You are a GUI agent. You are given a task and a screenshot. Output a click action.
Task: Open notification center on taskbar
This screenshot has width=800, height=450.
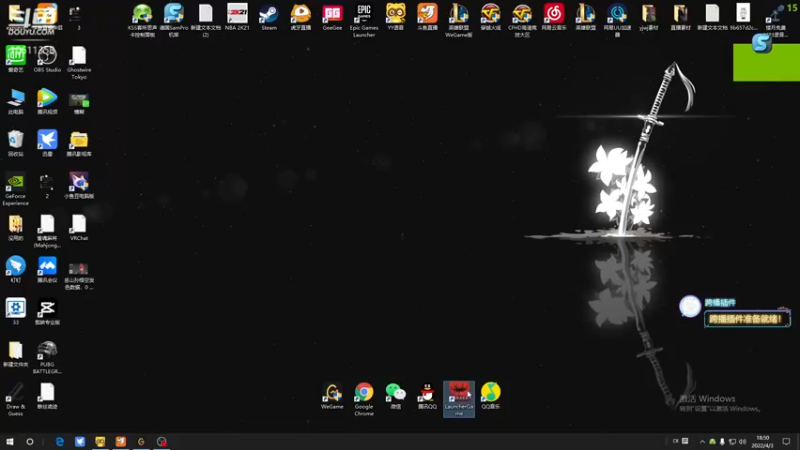786,441
